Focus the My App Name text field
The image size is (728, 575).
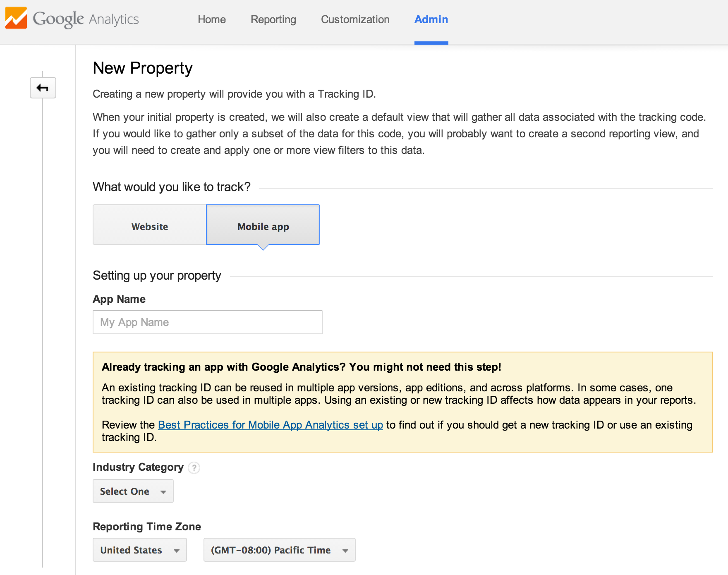pyautogui.click(x=208, y=322)
